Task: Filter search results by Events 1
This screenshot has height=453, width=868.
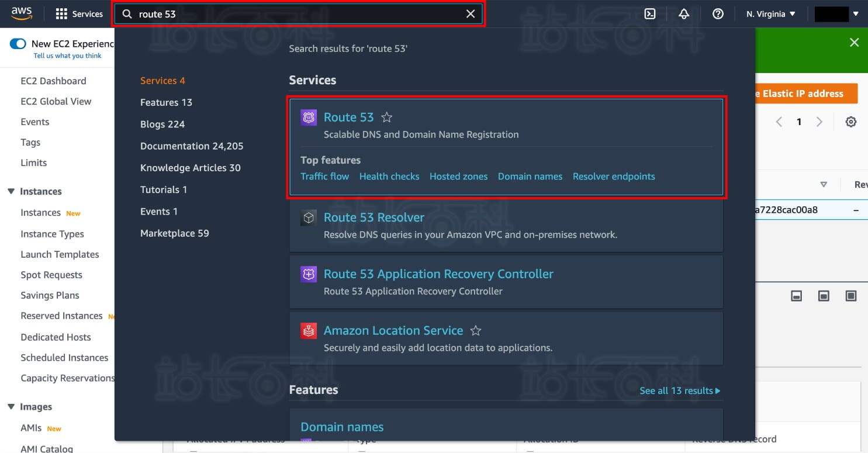Action: pos(159,211)
